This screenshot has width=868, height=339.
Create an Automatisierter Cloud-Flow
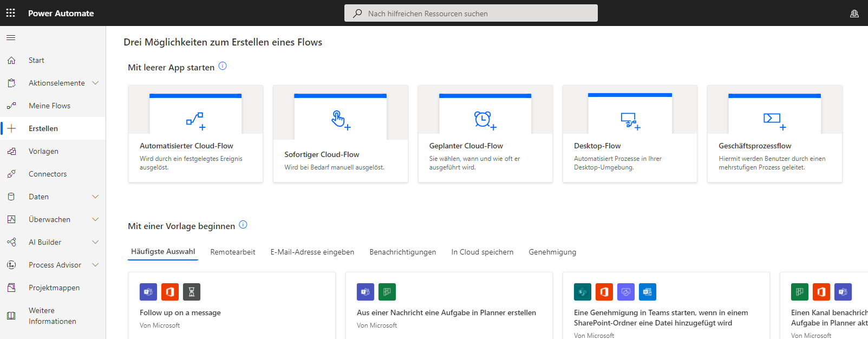195,134
